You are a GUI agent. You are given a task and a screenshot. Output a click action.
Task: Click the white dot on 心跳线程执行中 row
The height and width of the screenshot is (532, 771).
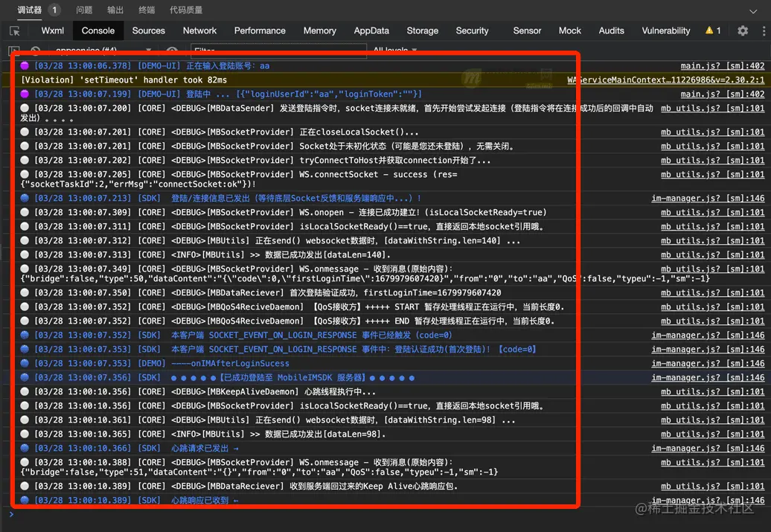[x=25, y=392]
